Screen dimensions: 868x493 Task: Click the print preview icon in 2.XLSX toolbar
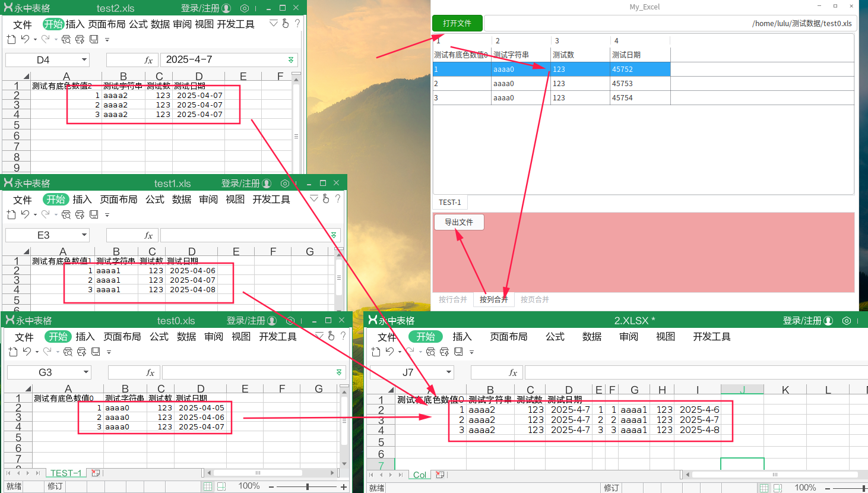point(430,352)
